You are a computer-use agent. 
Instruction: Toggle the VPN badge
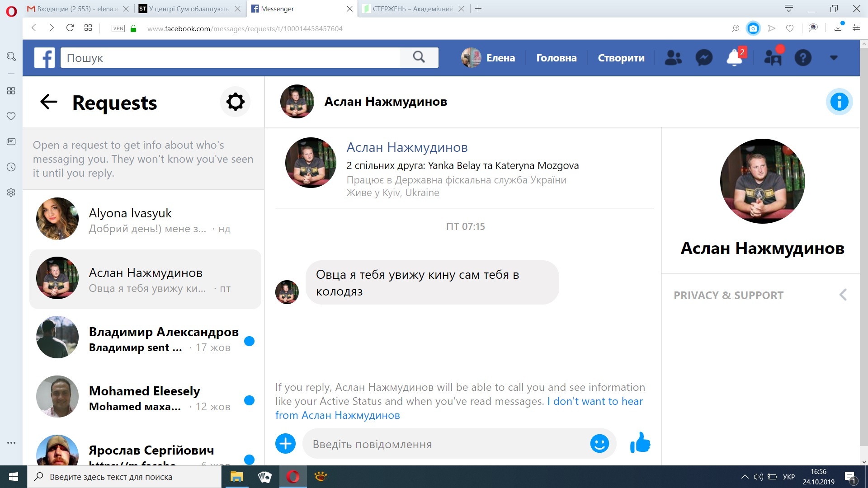pyautogui.click(x=118, y=28)
